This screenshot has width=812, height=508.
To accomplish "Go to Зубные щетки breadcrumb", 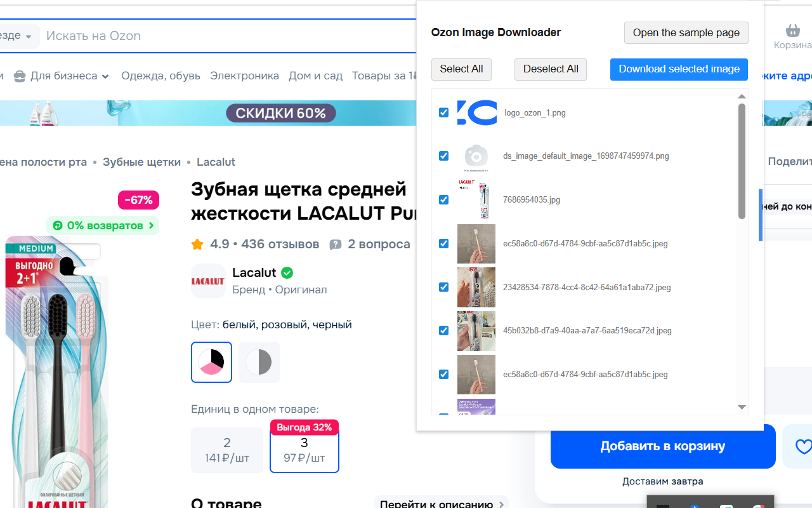I will tap(142, 162).
